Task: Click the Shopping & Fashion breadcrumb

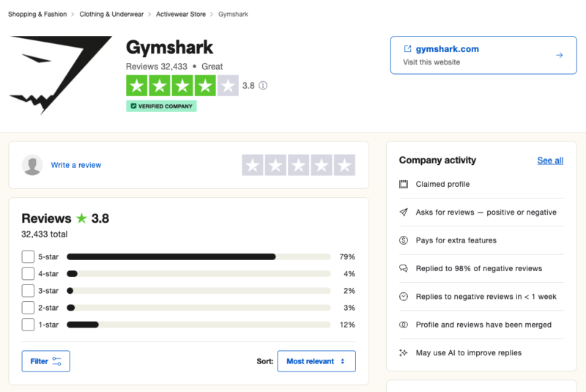Action: coord(37,14)
